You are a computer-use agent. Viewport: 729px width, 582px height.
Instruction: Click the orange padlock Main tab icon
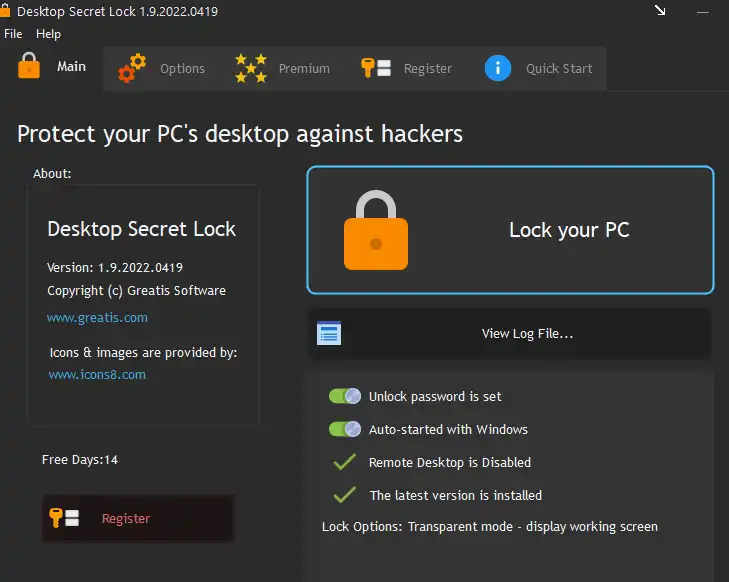(x=30, y=66)
